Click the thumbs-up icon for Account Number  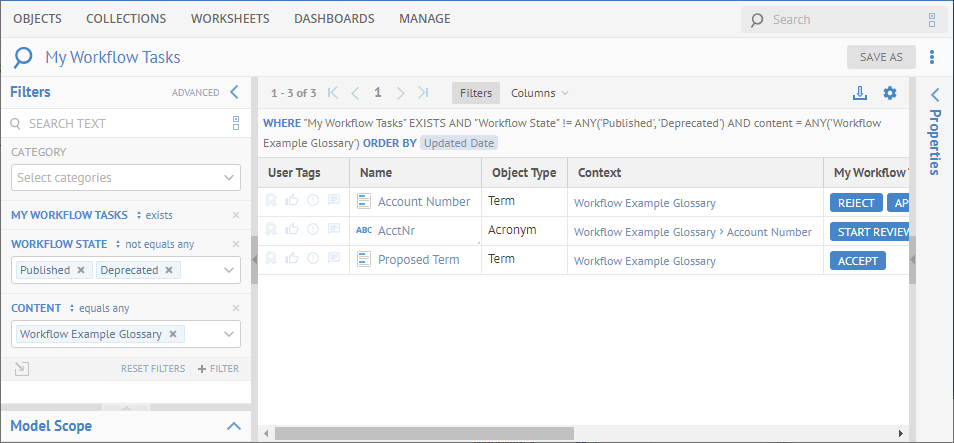pos(292,201)
